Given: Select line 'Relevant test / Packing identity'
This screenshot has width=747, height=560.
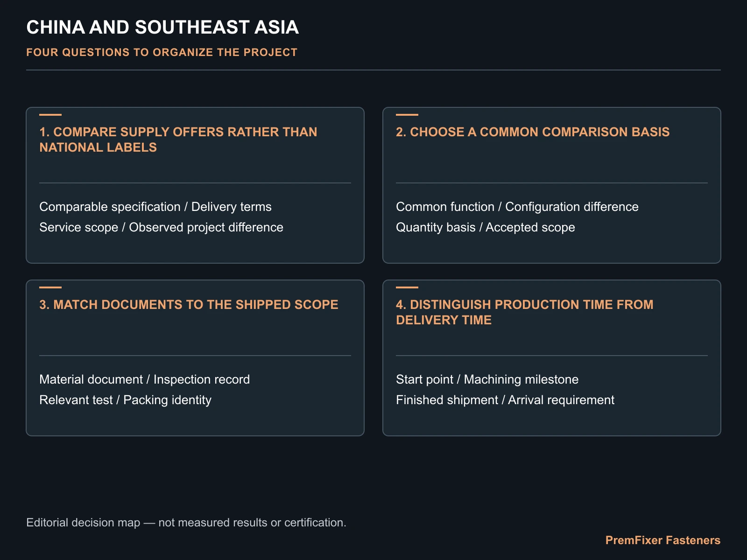Looking at the screenshot, I should (125, 400).
